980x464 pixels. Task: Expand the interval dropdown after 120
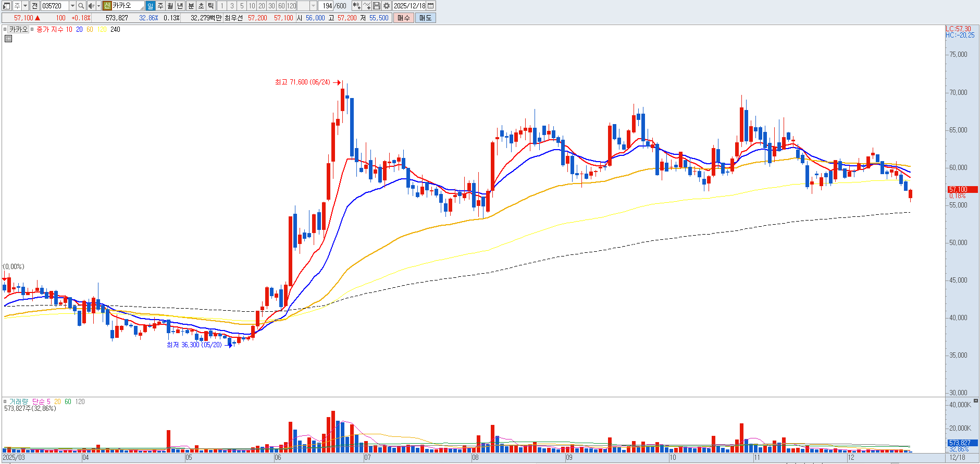click(x=313, y=6)
